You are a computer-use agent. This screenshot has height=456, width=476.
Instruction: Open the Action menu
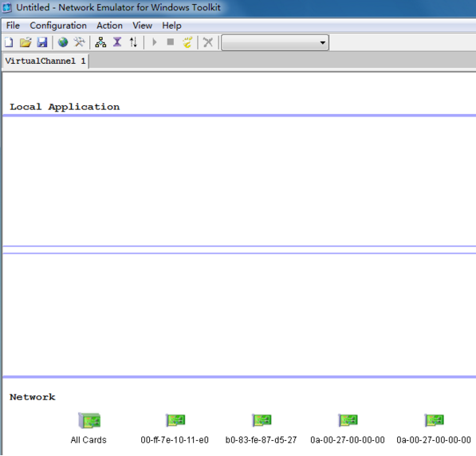point(109,26)
